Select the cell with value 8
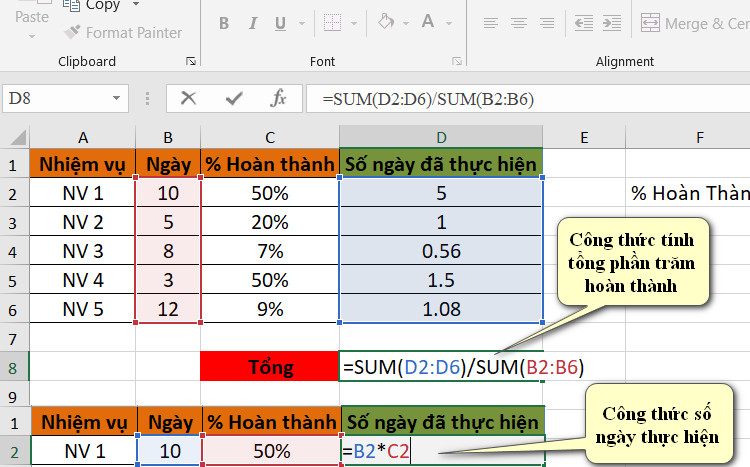This screenshot has height=467, width=750. click(168, 251)
